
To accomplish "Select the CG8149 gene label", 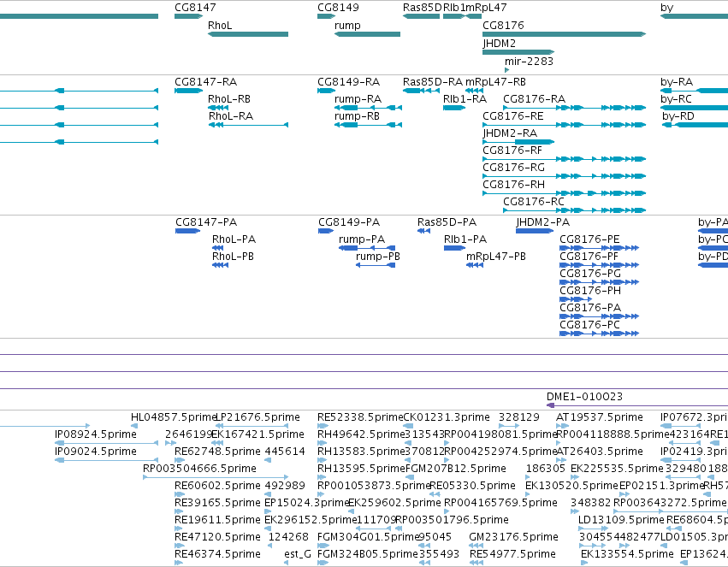I will 338,8.
